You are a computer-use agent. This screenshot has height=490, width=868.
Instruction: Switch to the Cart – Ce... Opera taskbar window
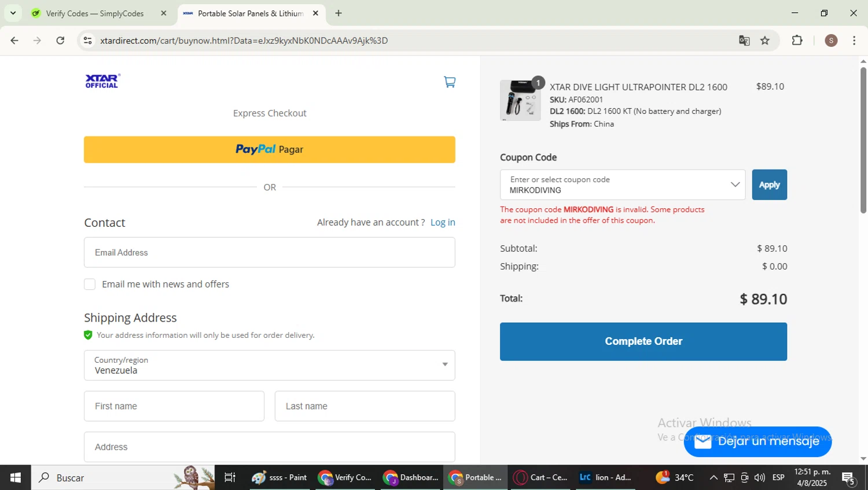click(541, 477)
